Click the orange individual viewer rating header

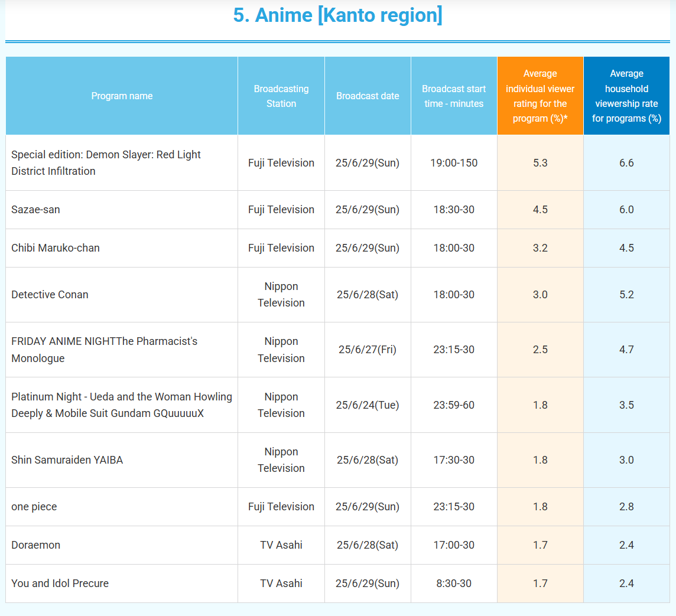click(539, 96)
